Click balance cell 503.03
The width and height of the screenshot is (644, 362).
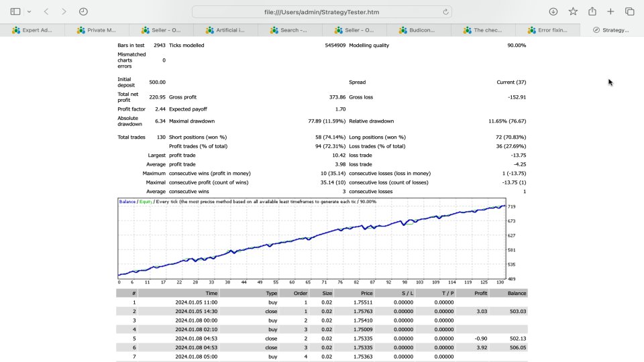518,311
